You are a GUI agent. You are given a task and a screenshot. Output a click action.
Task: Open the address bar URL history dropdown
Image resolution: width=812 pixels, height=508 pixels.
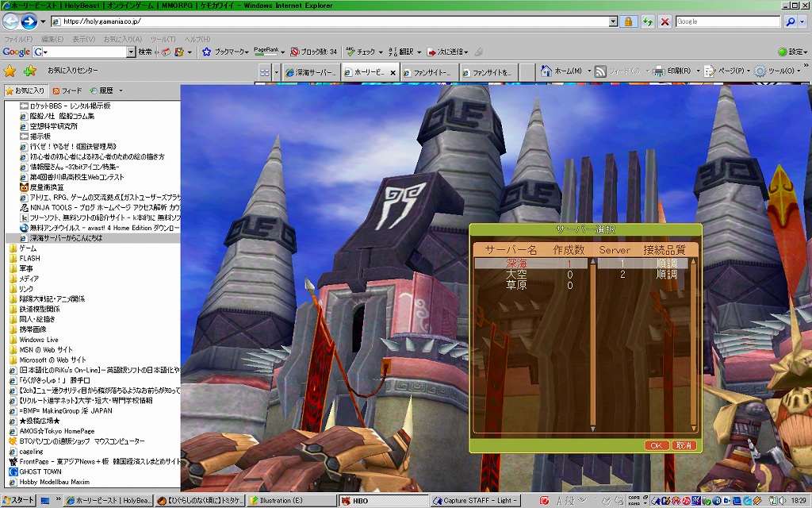(x=613, y=21)
